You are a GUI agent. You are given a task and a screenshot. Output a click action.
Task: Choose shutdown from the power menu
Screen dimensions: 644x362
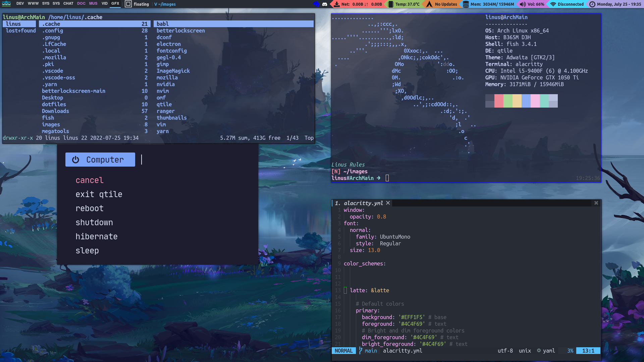tap(94, 222)
